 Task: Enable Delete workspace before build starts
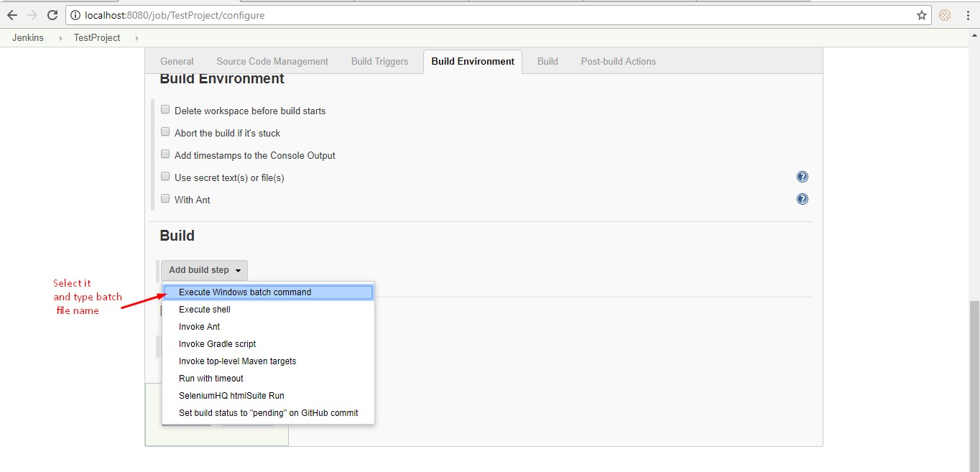(165, 109)
